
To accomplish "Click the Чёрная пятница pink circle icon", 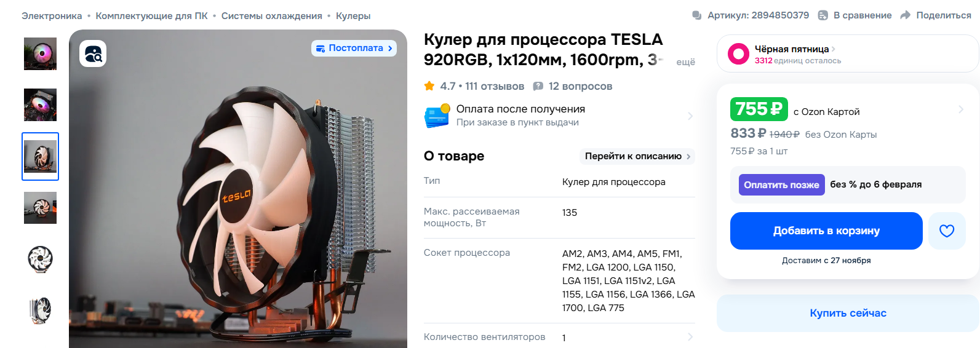I will pyautogui.click(x=738, y=54).
